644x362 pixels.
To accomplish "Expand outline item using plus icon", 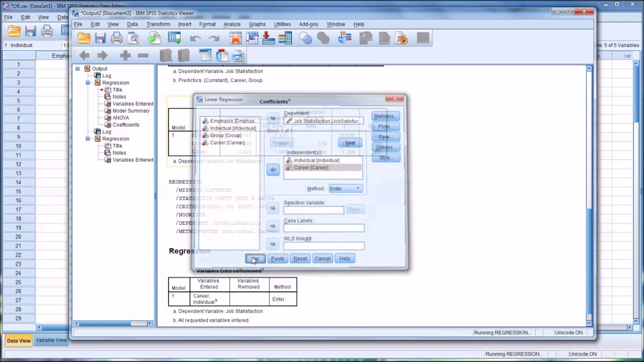I will pos(125,56).
